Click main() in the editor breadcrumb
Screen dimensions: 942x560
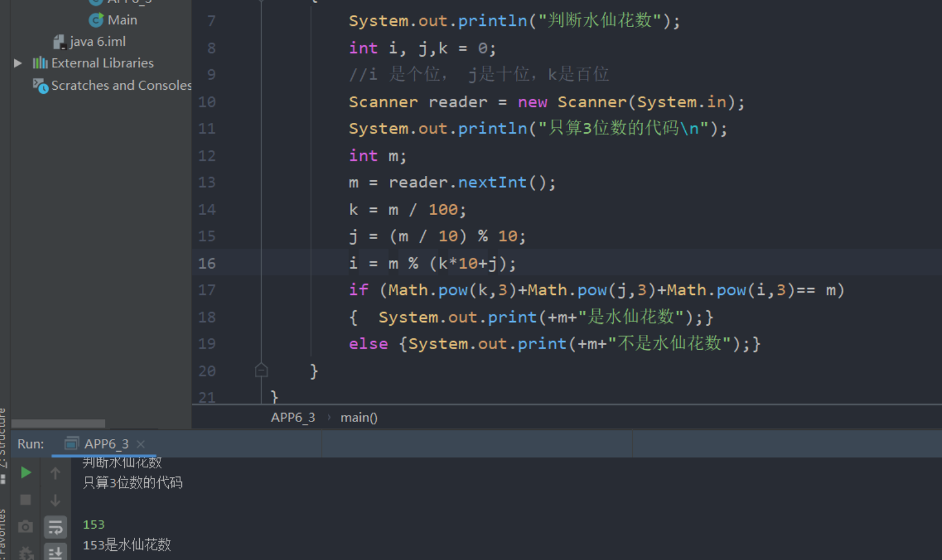click(x=359, y=417)
